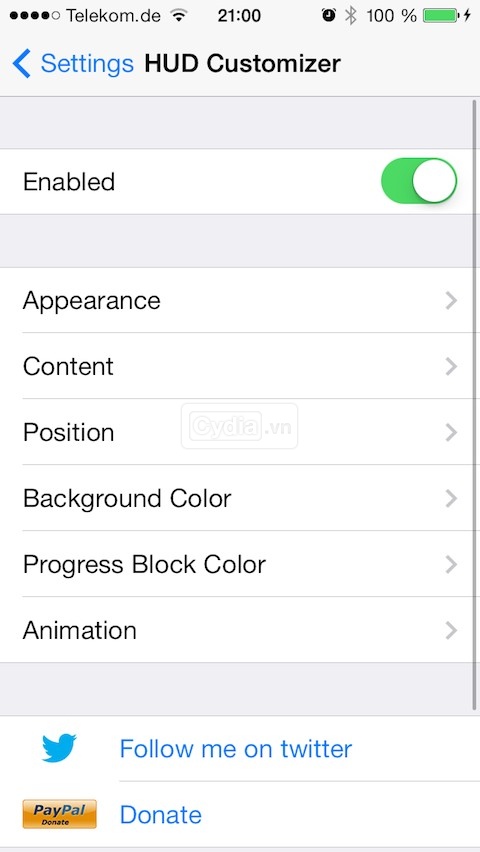Expand the Content row chevron

pos(451,366)
